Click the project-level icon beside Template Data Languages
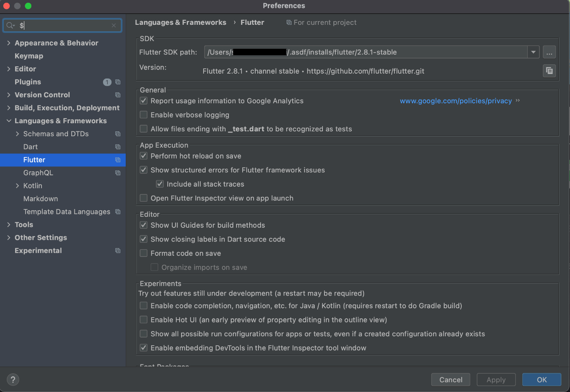This screenshot has height=392, width=570. tap(118, 212)
